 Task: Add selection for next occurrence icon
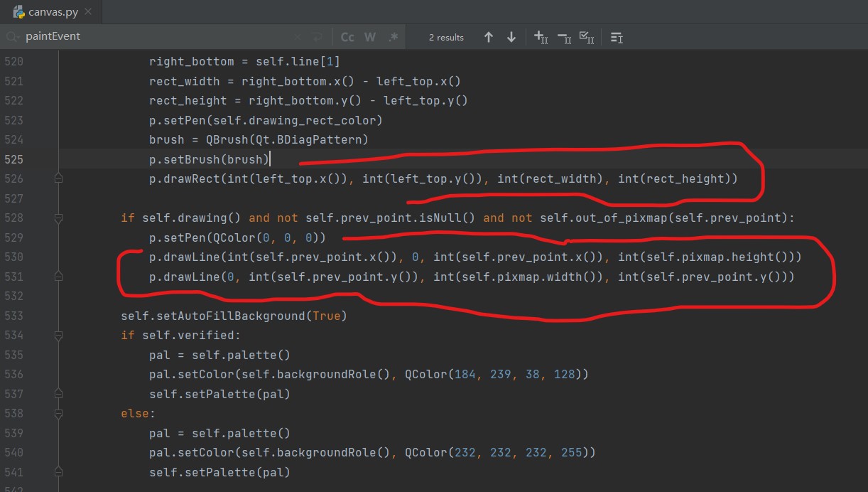[x=541, y=37]
